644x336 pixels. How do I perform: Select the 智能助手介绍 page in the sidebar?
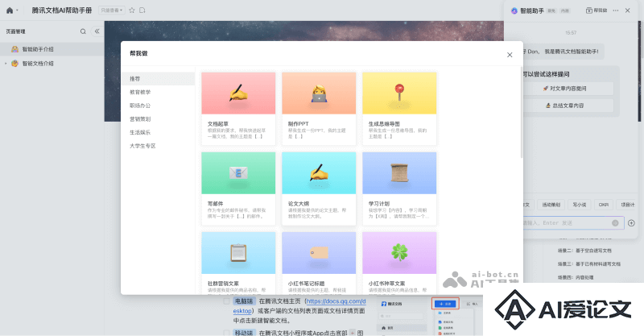(x=52, y=49)
